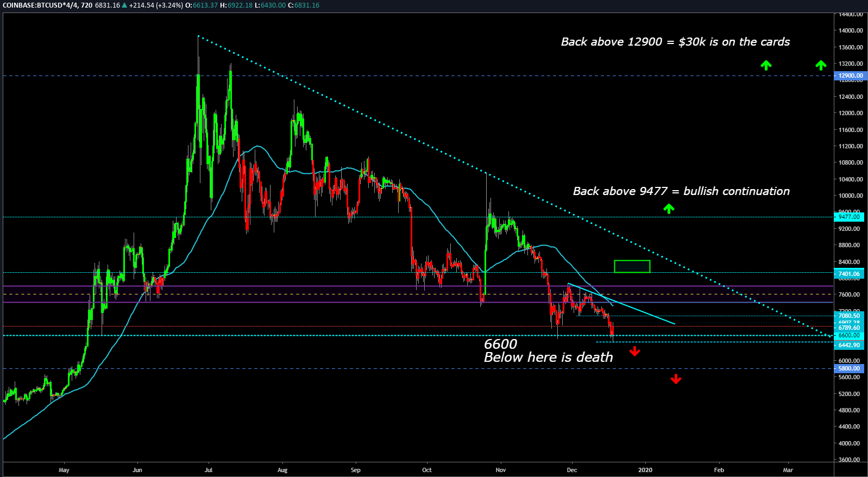Select the 6442.90 price axis label
The image size is (868, 477).
(x=850, y=345)
